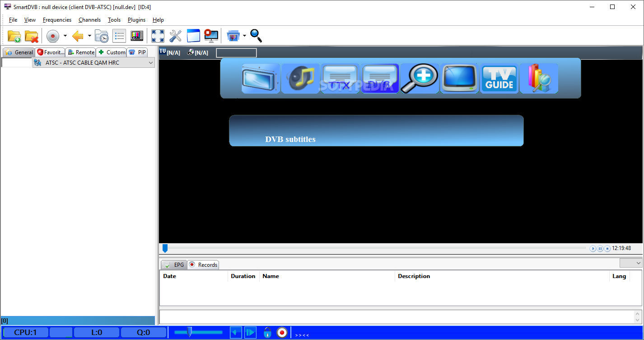This screenshot has height=340, width=644.
Task: Open the File menu
Action: (x=13, y=20)
